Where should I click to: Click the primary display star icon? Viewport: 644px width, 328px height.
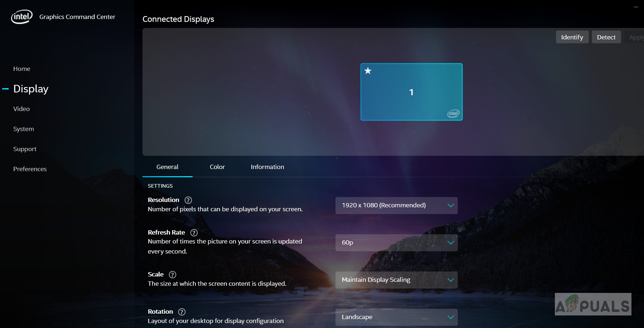click(368, 71)
